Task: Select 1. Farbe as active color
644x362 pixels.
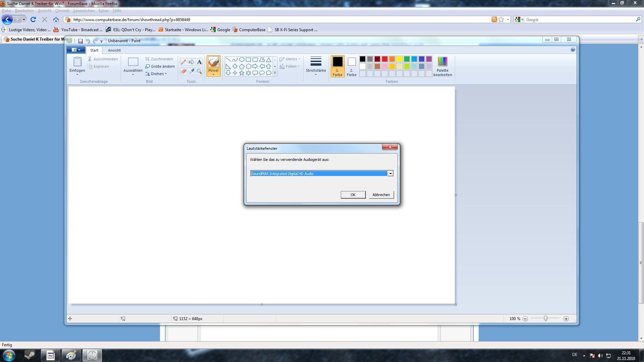Action: [337, 66]
